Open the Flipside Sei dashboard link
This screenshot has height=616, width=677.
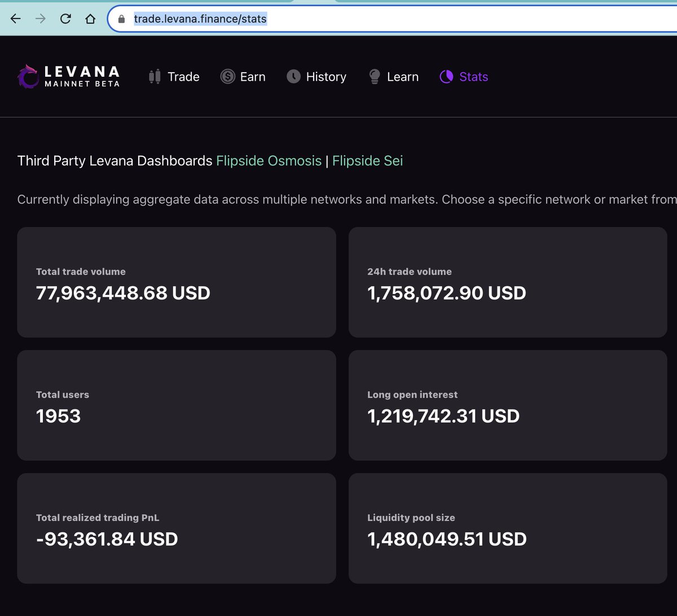pos(367,161)
